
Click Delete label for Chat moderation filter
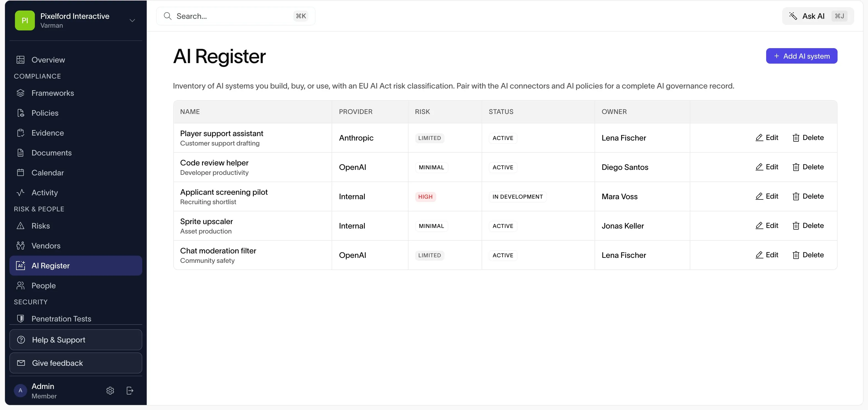pyautogui.click(x=813, y=255)
